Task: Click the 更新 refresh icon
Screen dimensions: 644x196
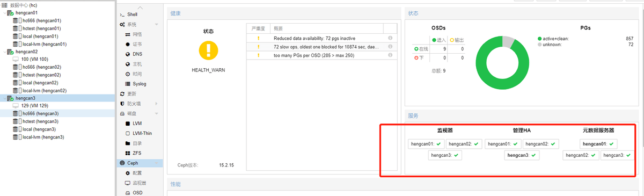Action: (x=122, y=93)
